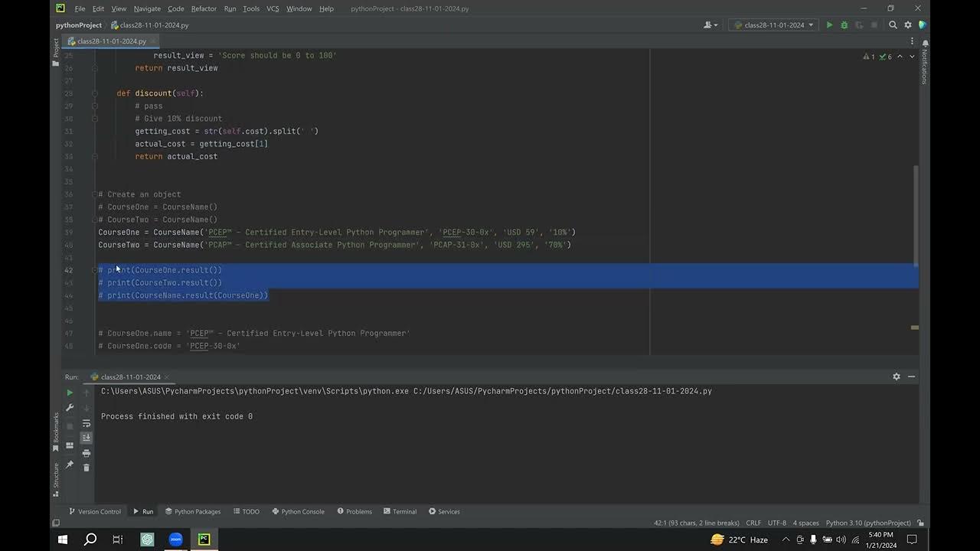This screenshot has height=551, width=980.
Task: Switch Python 3.10 interpreter in status bar
Action: coord(868,523)
